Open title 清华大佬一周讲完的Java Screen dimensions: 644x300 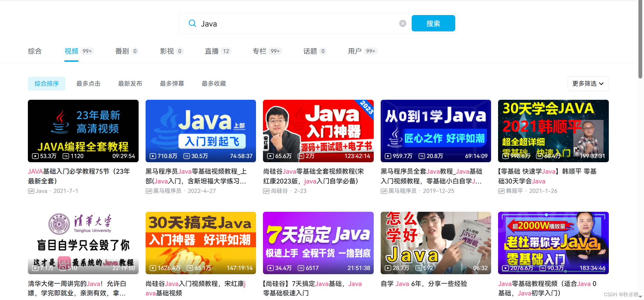pyautogui.click(x=77, y=288)
